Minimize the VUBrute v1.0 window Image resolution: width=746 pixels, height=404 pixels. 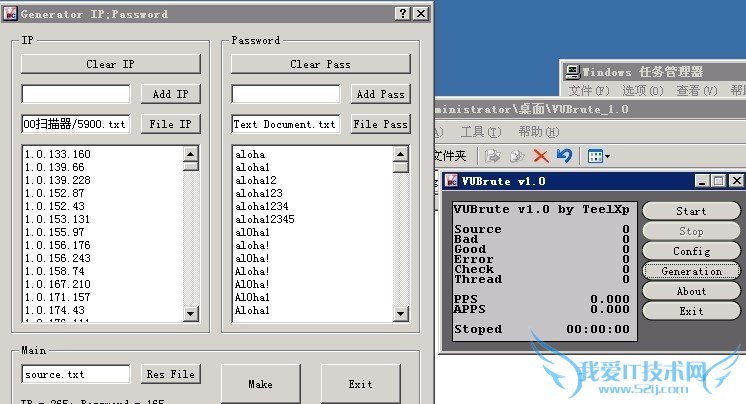[702, 181]
